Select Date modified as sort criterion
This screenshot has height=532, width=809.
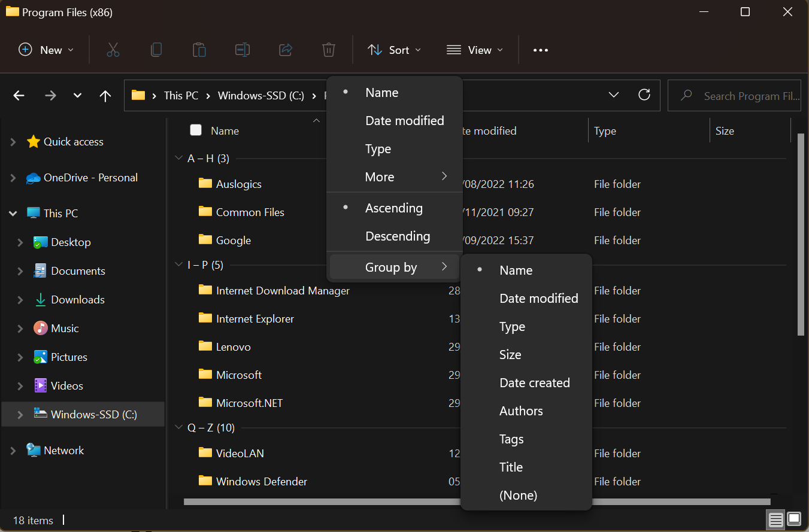coord(405,120)
